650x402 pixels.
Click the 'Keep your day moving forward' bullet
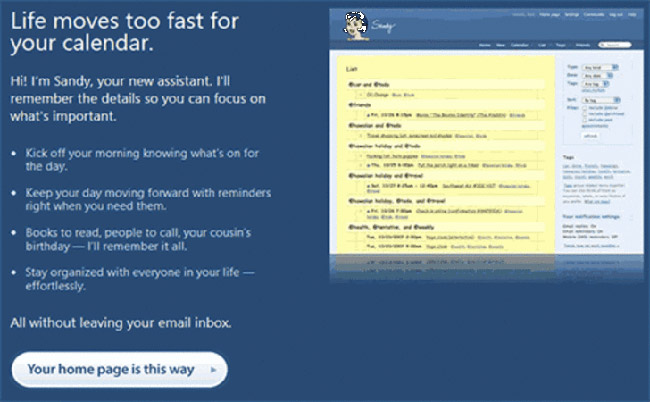[148, 199]
